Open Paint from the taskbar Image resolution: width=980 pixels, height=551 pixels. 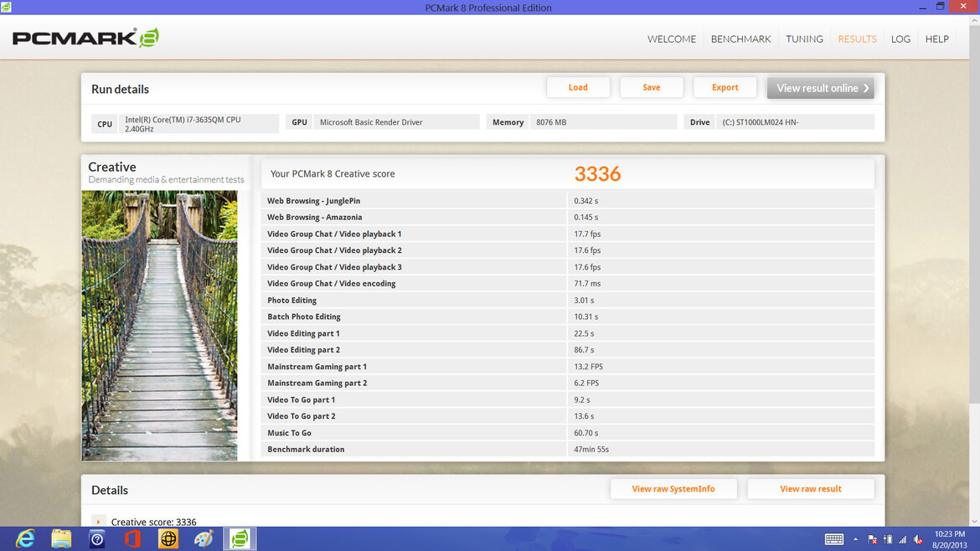coord(204,538)
